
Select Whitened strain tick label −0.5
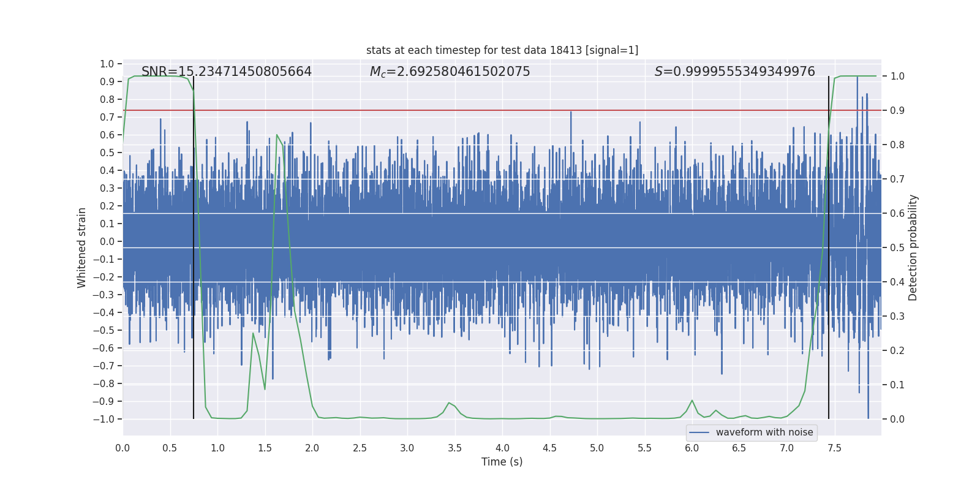(104, 330)
